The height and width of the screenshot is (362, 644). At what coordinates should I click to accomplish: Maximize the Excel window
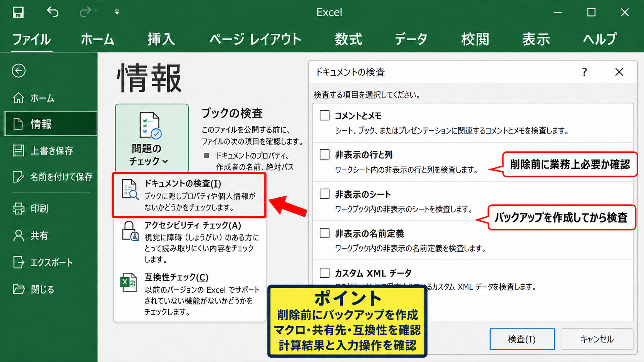point(591,12)
